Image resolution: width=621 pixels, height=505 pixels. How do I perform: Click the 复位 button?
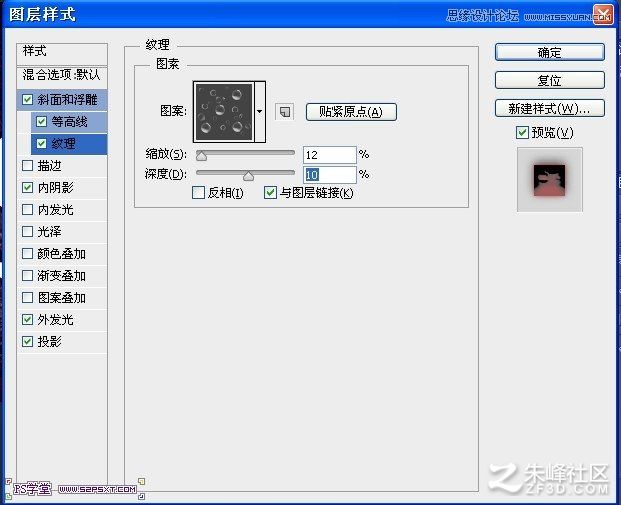[550, 80]
